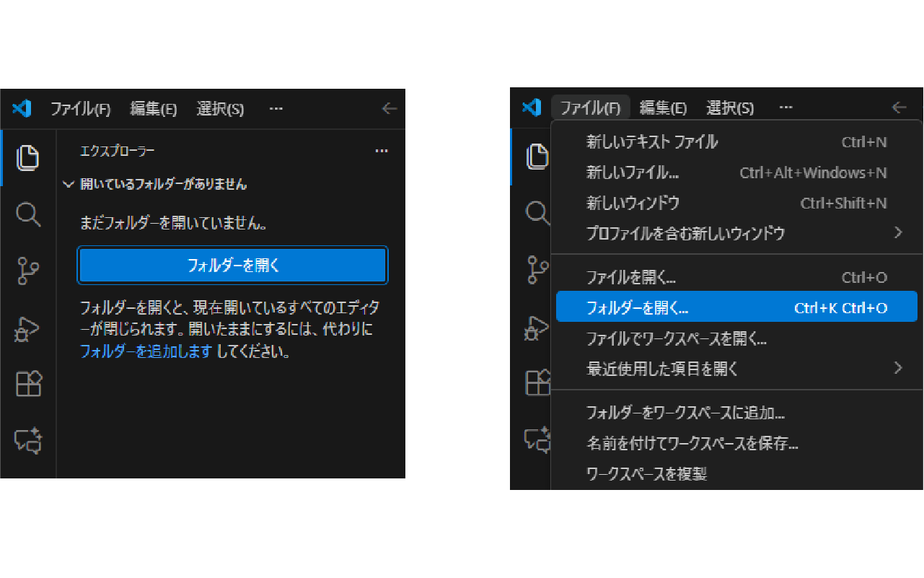Click Explorer icon in right window activity bar
924x578 pixels.
pyautogui.click(x=536, y=156)
